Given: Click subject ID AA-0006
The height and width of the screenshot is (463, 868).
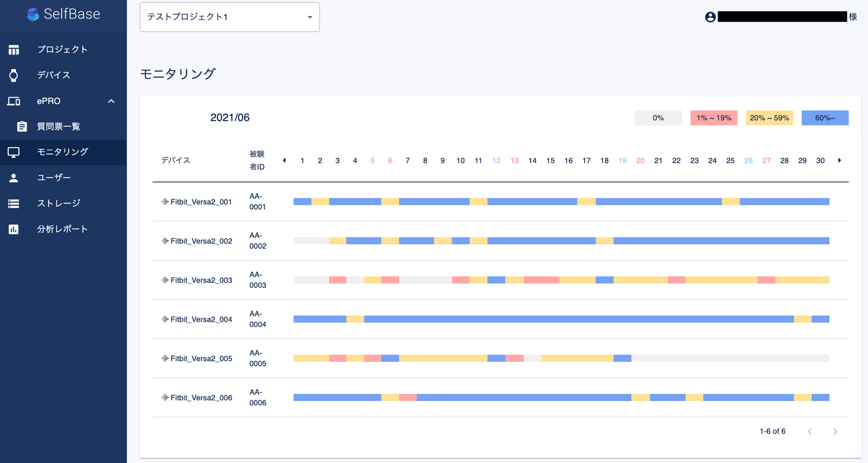Looking at the screenshot, I should click(258, 397).
